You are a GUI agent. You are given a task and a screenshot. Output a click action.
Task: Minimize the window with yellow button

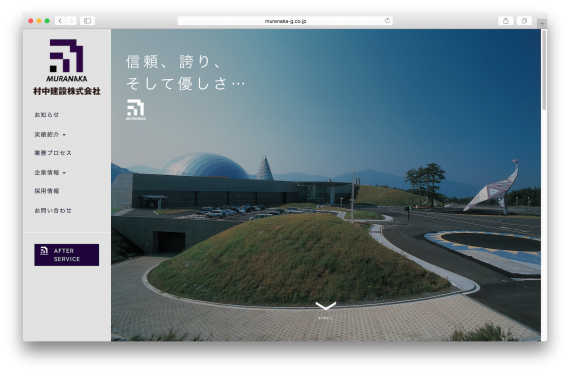coord(39,21)
